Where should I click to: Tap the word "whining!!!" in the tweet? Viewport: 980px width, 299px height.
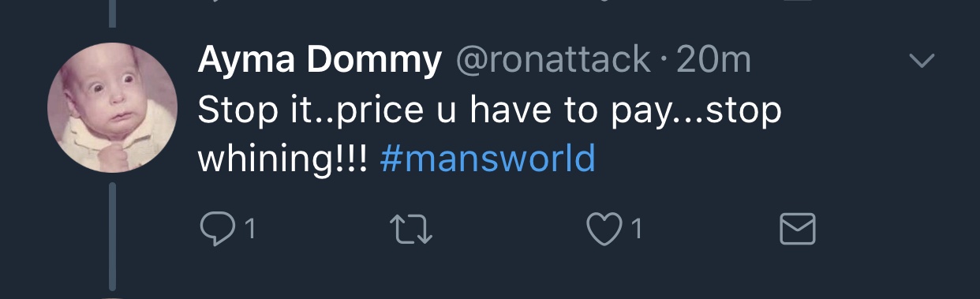point(282,159)
